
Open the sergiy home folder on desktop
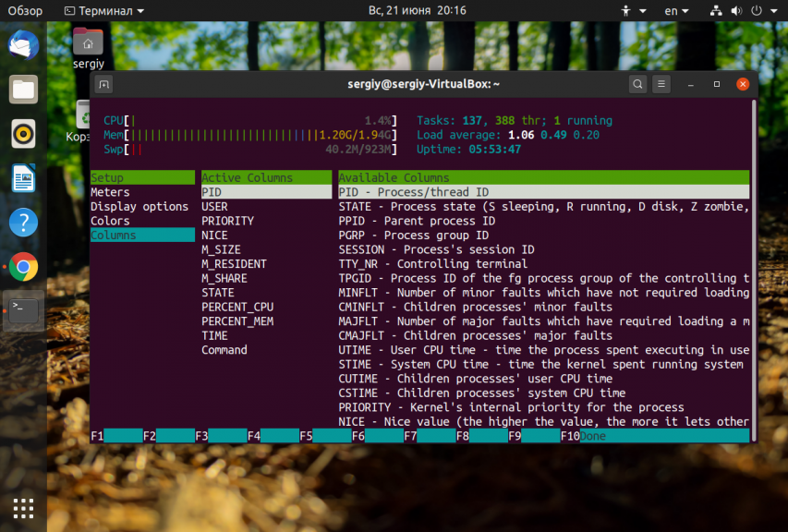[88, 48]
